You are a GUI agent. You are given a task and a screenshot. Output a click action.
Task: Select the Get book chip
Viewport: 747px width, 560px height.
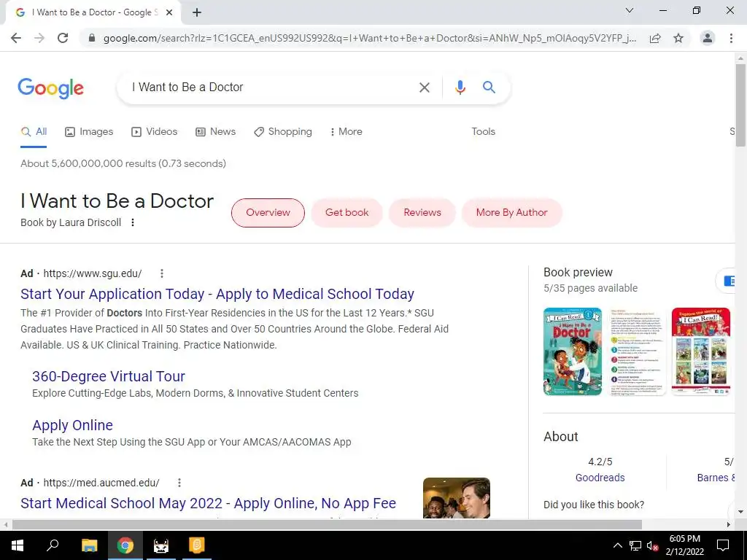coord(347,213)
